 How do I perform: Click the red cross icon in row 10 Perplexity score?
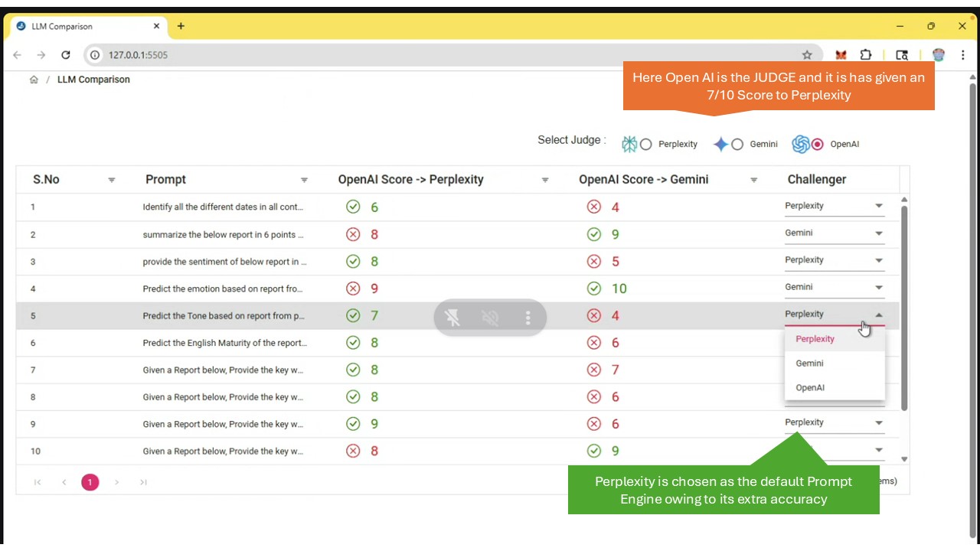(x=353, y=451)
